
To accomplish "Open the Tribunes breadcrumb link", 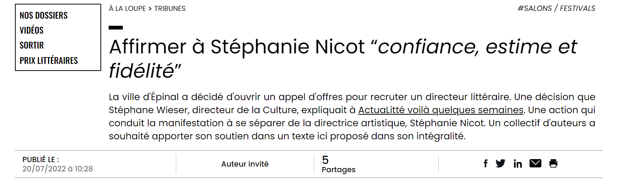I will [170, 8].
